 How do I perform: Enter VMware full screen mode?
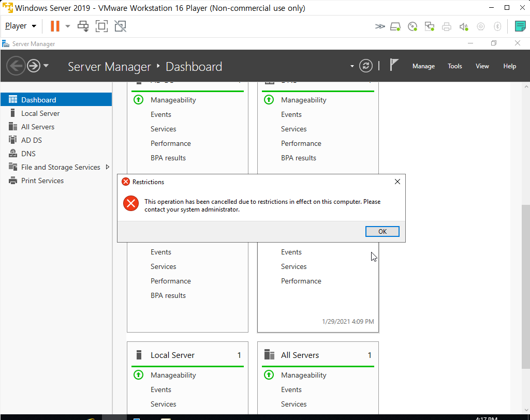click(101, 26)
